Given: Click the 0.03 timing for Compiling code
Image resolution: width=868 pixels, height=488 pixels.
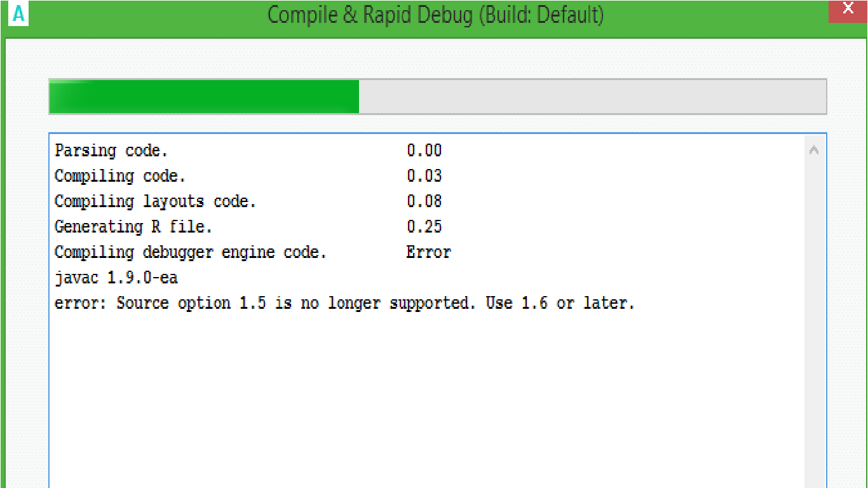Looking at the screenshot, I should click(424, 176).
